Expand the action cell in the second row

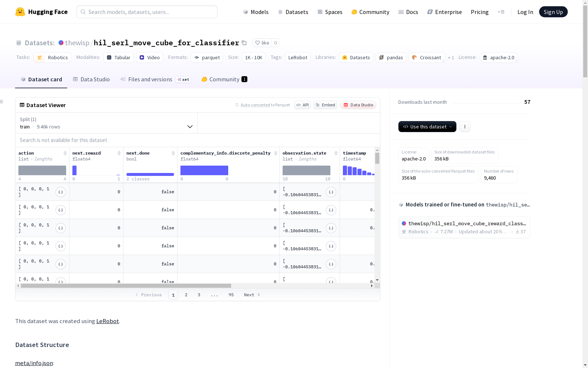[61, 210]
